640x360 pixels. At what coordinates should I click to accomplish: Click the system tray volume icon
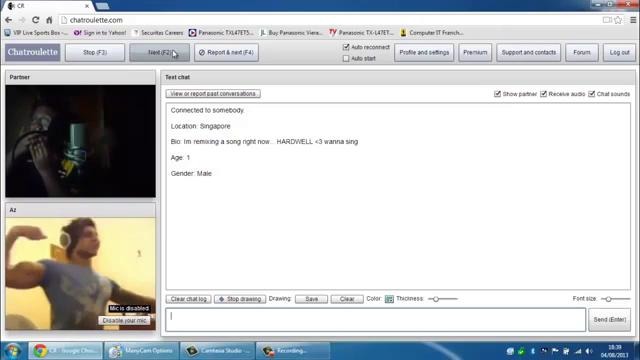[589, 351]
